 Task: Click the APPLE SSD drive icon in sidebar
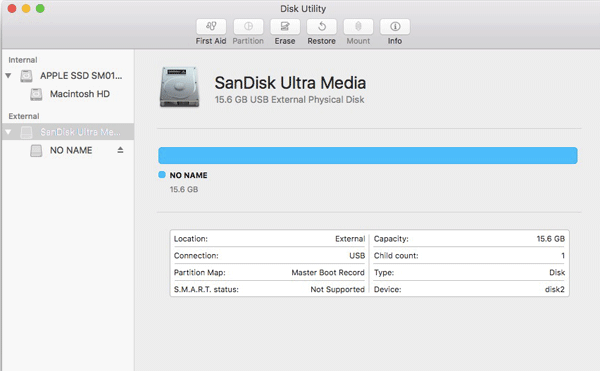(26, 76)
